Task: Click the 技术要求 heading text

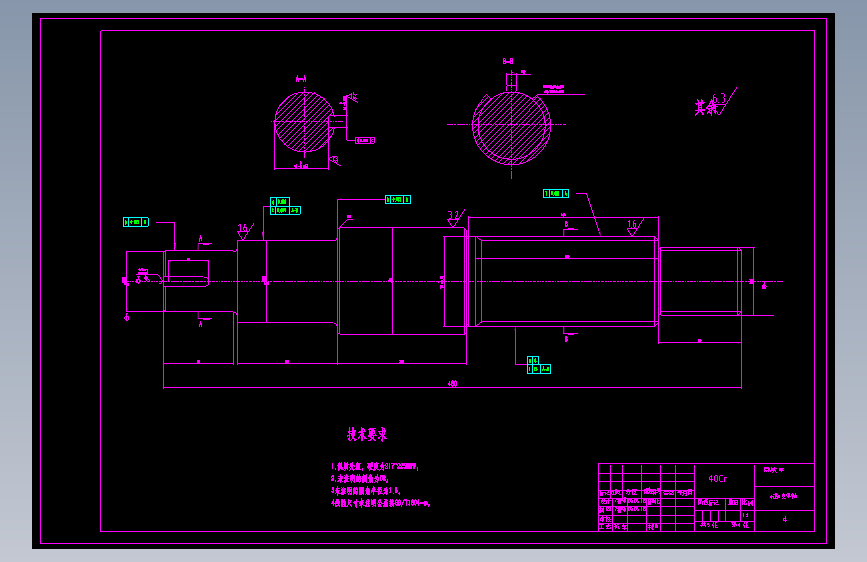Action: (367, 434)
